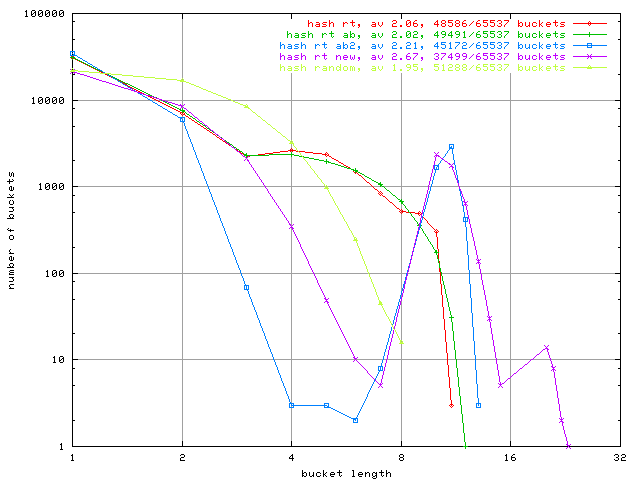Click the y-axis label 10
This screenshot has height=480, width=640.
coord(58,360)
